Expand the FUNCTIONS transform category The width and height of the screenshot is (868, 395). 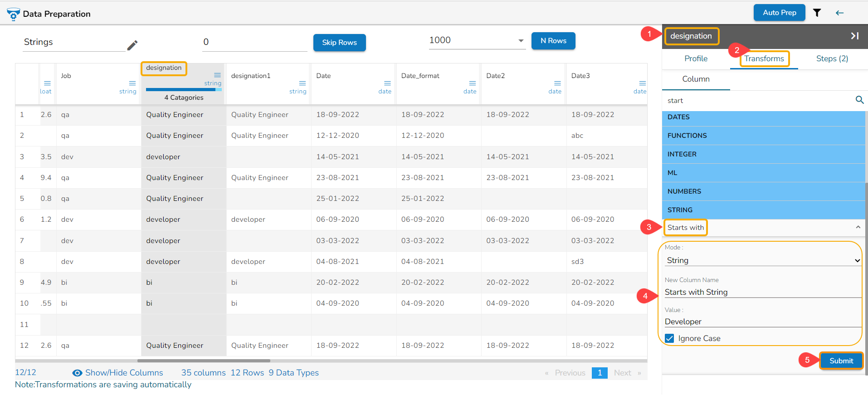coord(763,136)
